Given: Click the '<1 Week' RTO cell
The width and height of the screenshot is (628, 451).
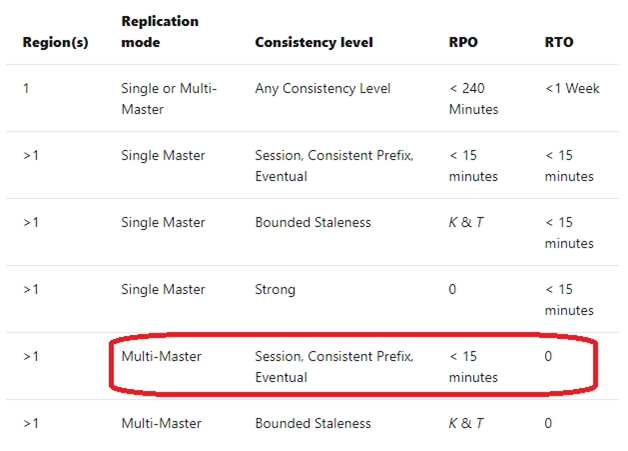Looking at the screenshot, I should (x=572, y=88).
